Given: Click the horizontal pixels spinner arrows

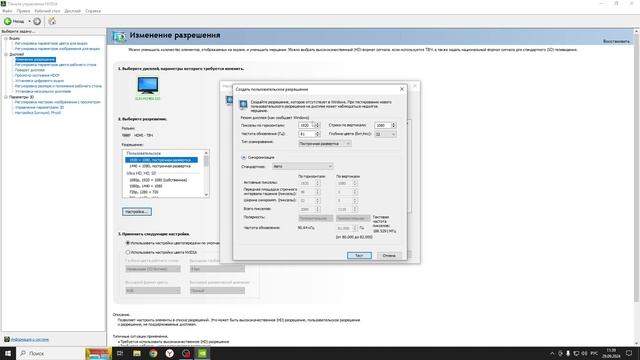Looking at the screenshot, I should pos(318,125).
